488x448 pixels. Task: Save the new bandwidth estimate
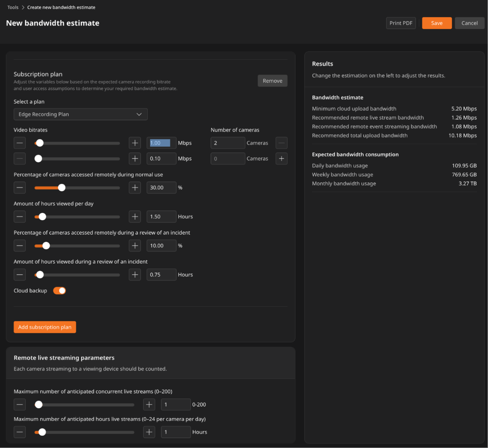pos(436,23)
